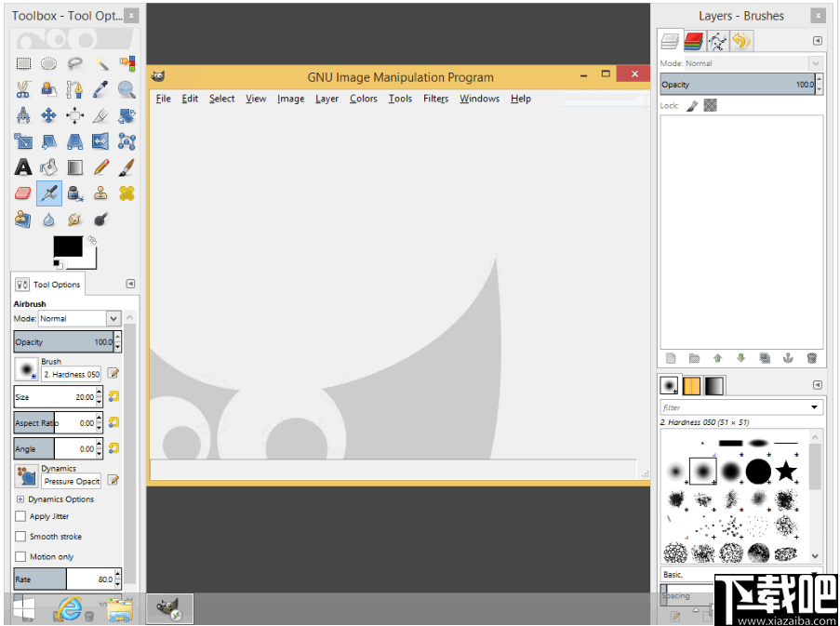Select the Heal tool bandage icon

pyautogui.click(x=127, y=193)
